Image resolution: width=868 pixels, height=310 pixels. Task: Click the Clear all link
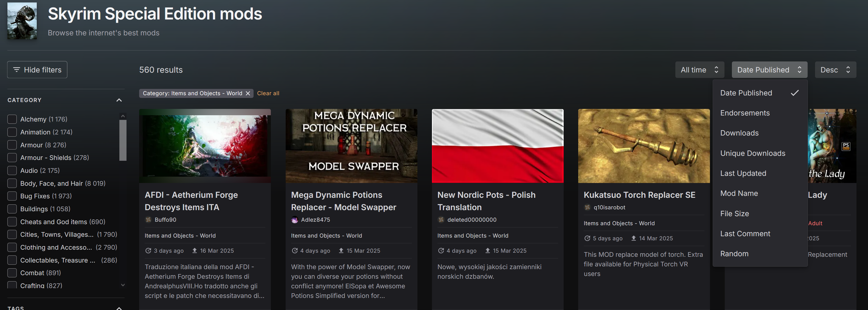click(x=268, y=93)
